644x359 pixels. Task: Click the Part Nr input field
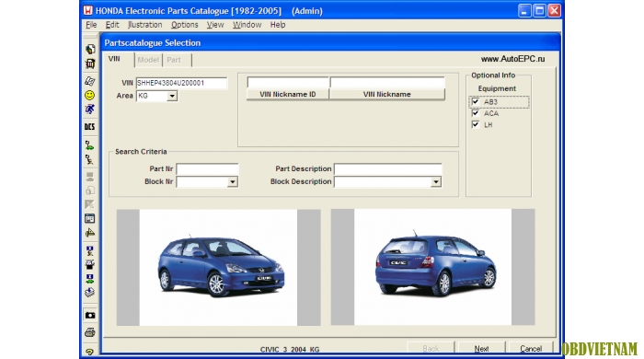[x=207, y=169]
